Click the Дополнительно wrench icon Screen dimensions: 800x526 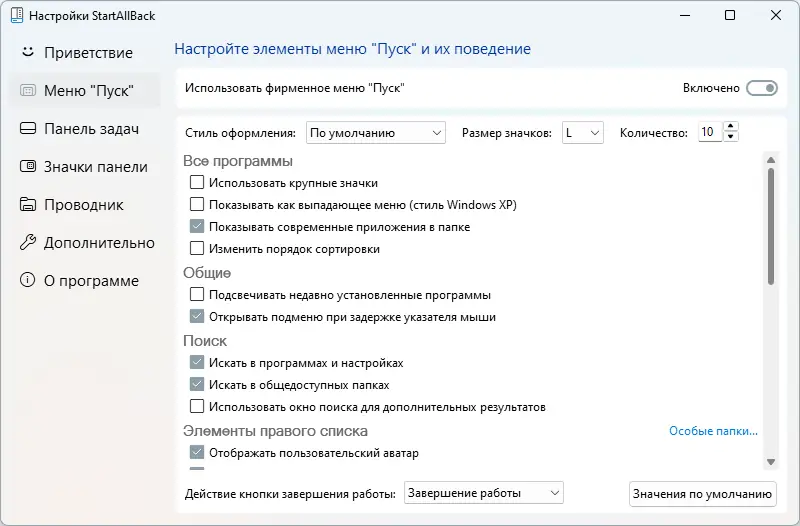pos(27,242)
